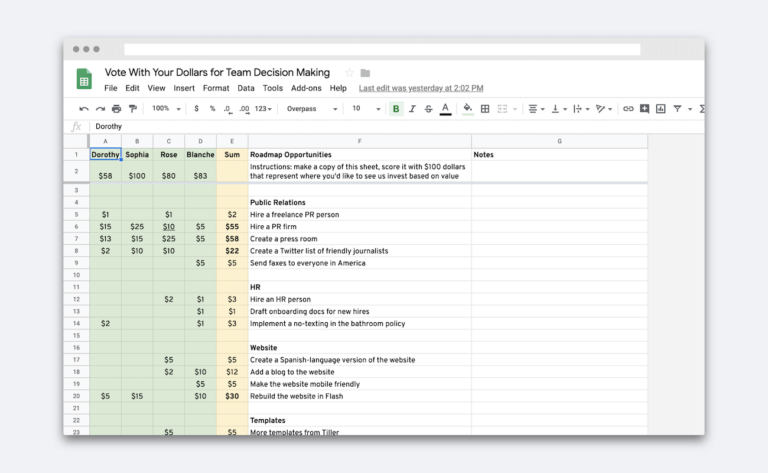Decrease decimal places icon
Screen dimensions: 768x473
(x=228, y=109)
